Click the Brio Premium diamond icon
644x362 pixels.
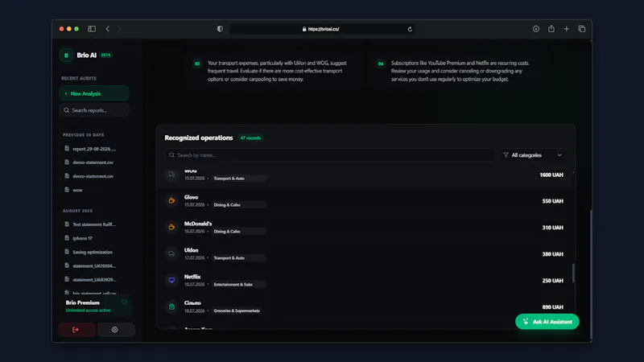pos(124,302)
